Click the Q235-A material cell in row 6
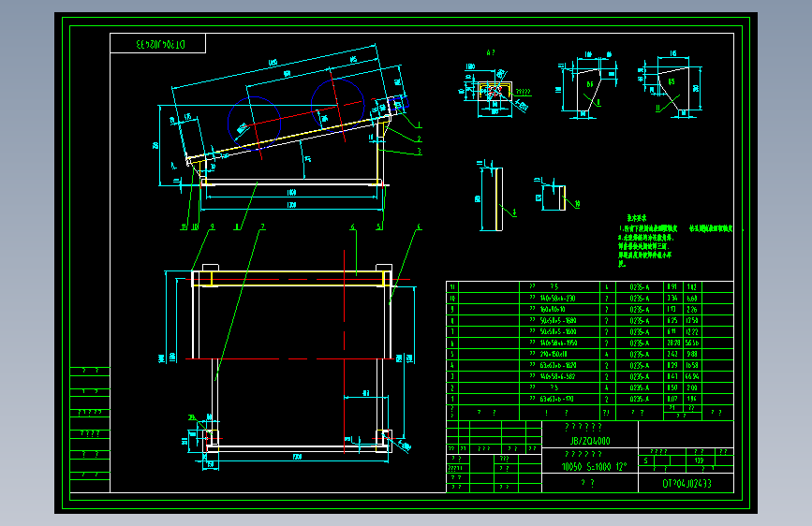 coord(639,343)
